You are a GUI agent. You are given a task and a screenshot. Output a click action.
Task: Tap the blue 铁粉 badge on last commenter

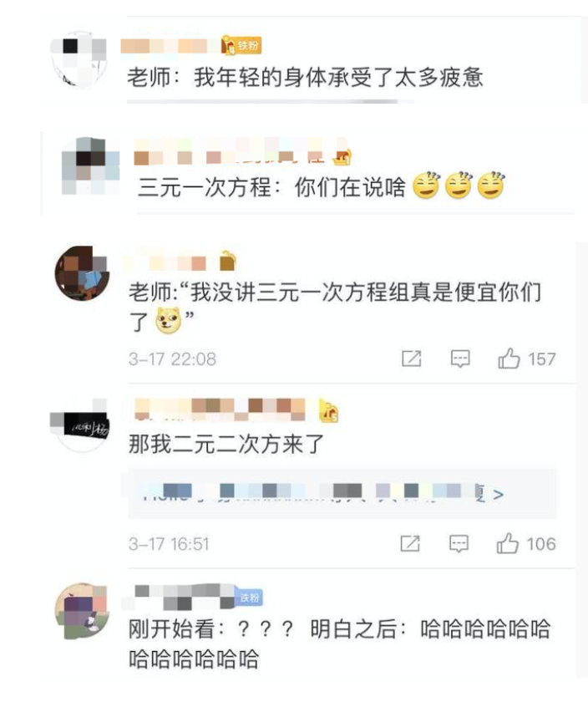click(x=249, y=598)
